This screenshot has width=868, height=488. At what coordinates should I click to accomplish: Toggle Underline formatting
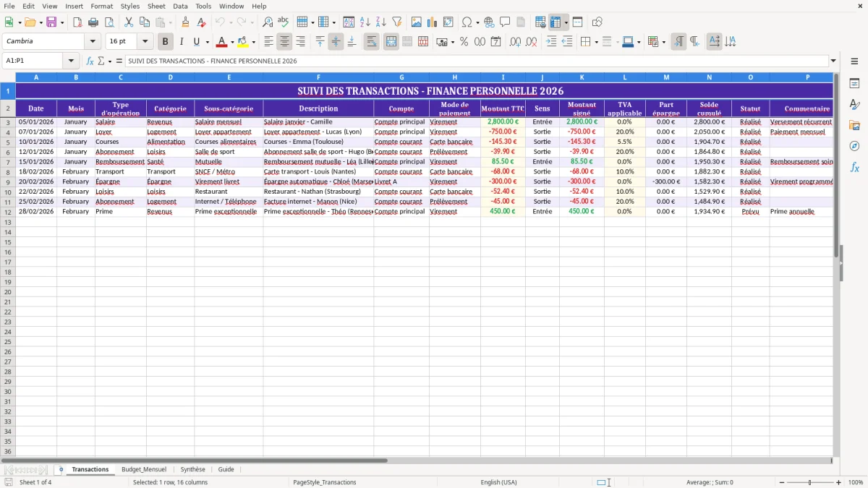pos(196,42)
